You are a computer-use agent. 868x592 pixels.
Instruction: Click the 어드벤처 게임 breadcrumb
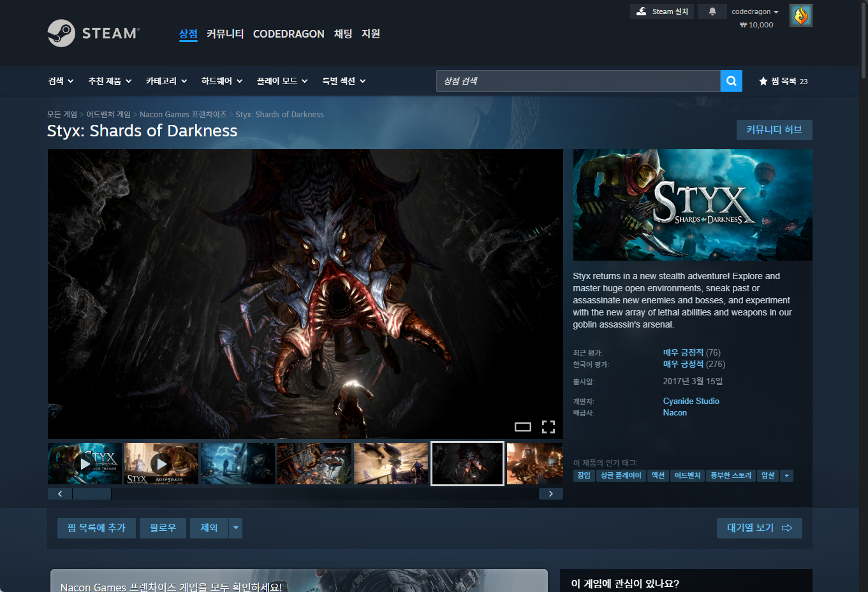(x=108, y=114)
